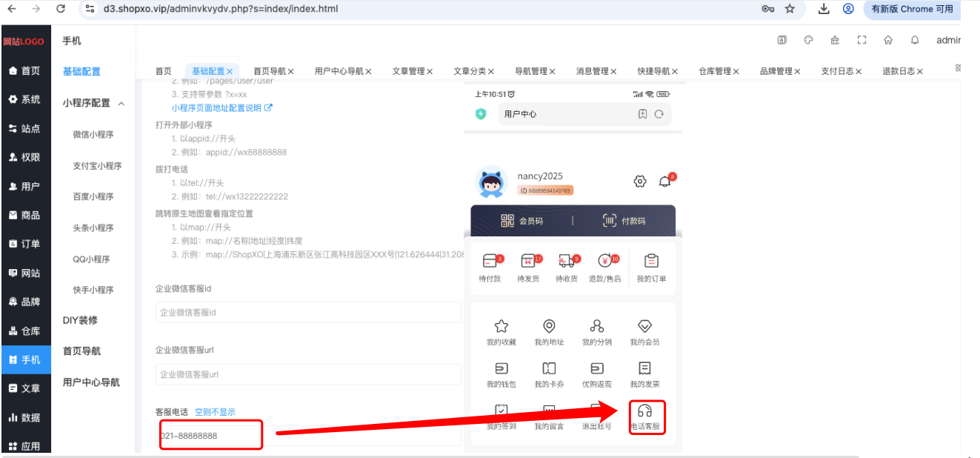This screenshot has width=980, height=458.
Task: Click the 企业微信客服id input field
Action: [x=308, y=313]
